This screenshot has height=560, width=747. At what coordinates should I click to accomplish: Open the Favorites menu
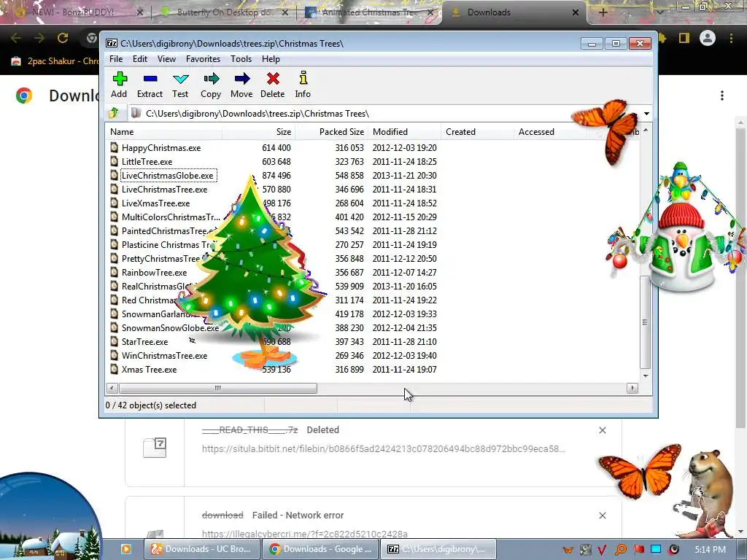(x=203, y=59)
